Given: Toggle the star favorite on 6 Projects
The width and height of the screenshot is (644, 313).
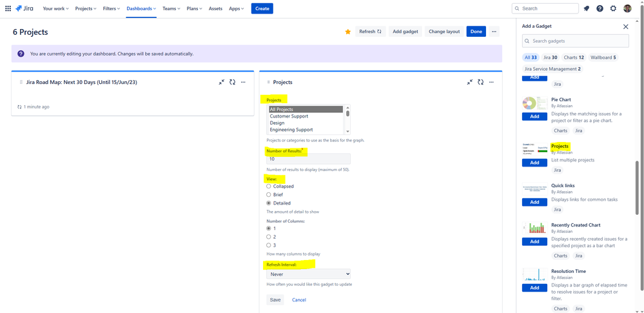Looking at the screenshot, I should point(348,32).
